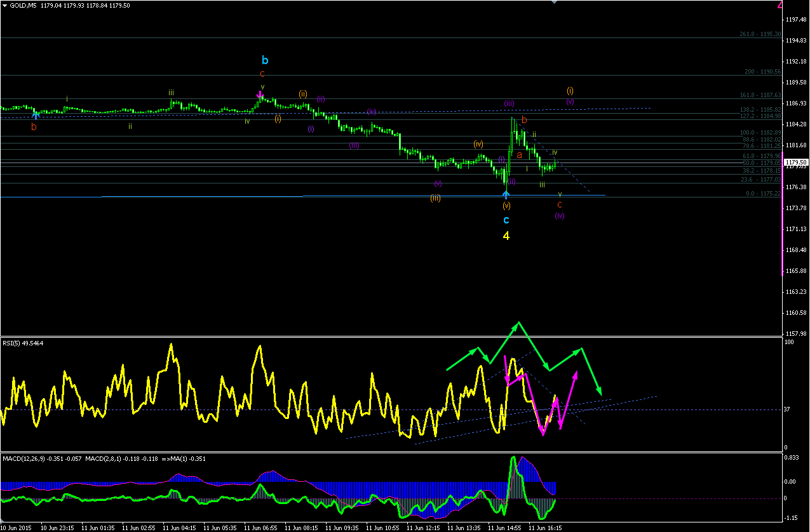Image resolution: width=810 pixels, height=532 pixels.
Task: Click the 78.6 - 1181.25 Fibonacci label
Action: (x=762, y=145)
